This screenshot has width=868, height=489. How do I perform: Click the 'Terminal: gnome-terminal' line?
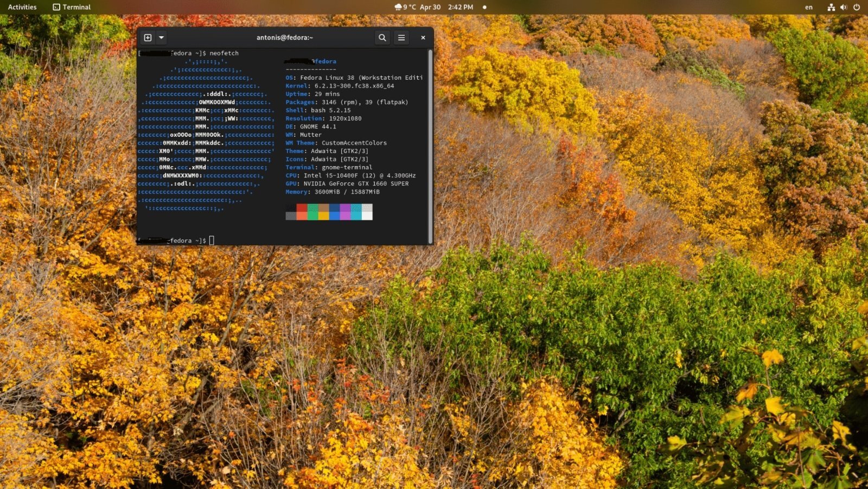[329, 167]
